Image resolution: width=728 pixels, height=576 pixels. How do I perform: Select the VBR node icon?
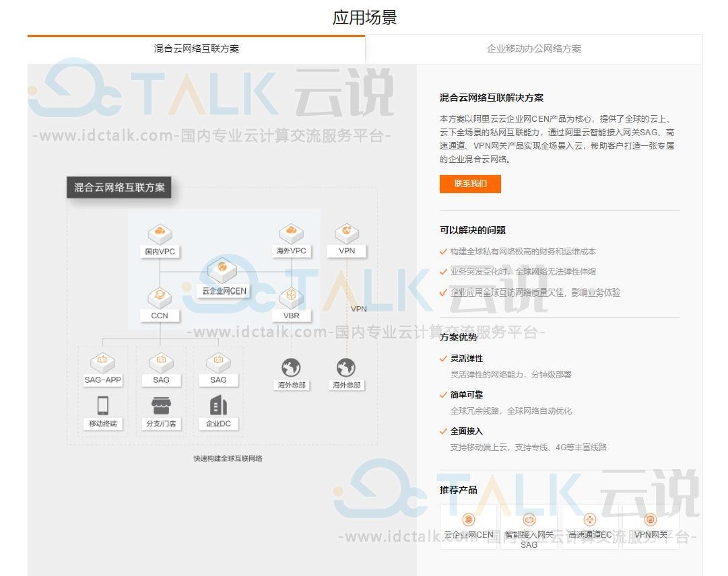[291, 297]
